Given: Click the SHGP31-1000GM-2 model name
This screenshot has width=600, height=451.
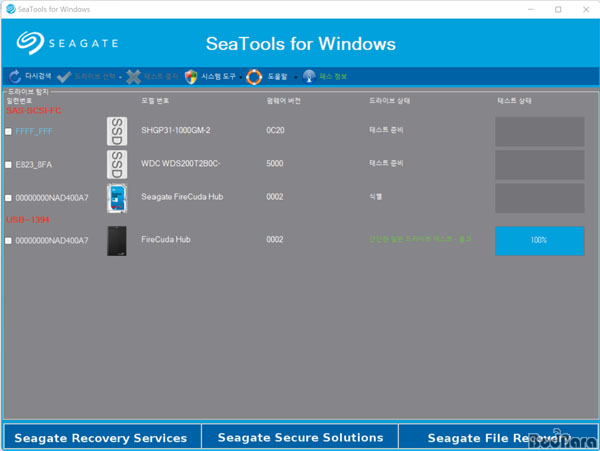Looking at the screenshot, I should point(176,130).
